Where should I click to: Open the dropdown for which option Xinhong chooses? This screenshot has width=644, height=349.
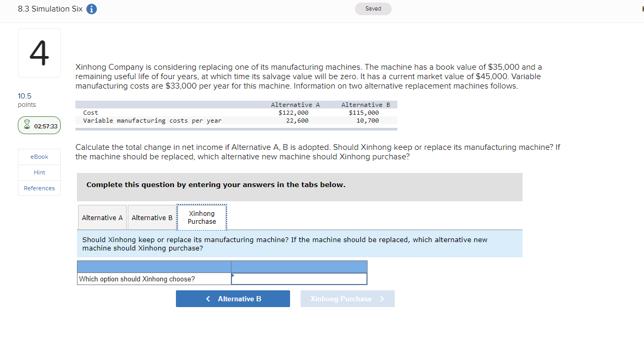tap(299, 279)
